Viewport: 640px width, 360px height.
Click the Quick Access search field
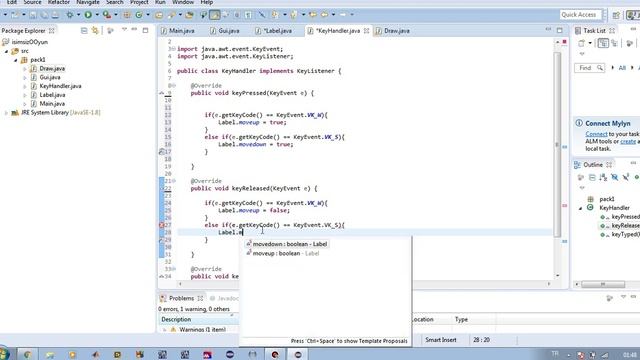point(580,15)
